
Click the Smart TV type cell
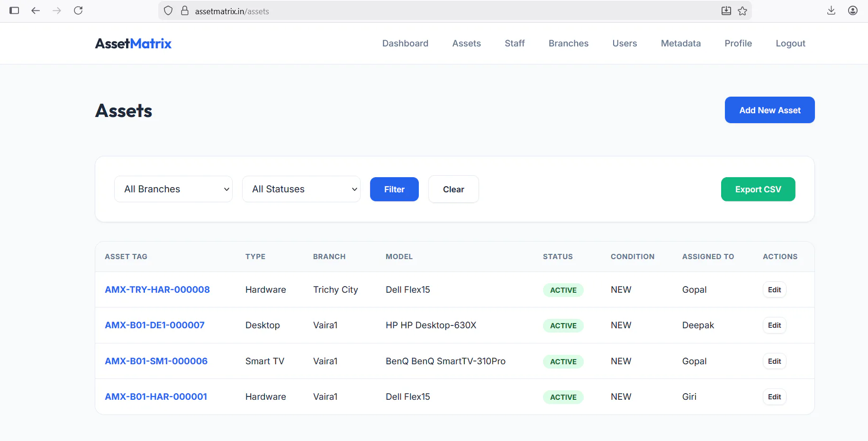(x=265, y=361)
